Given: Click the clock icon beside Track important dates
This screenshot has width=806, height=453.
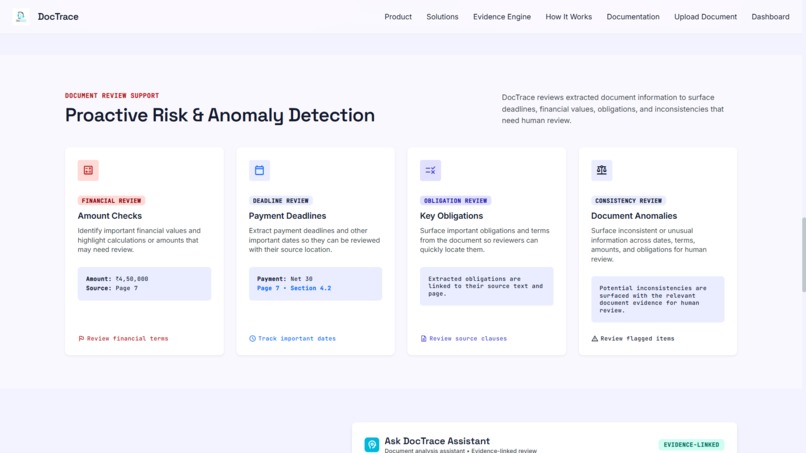Looking at the screenshot, I should tap(252, 338).
